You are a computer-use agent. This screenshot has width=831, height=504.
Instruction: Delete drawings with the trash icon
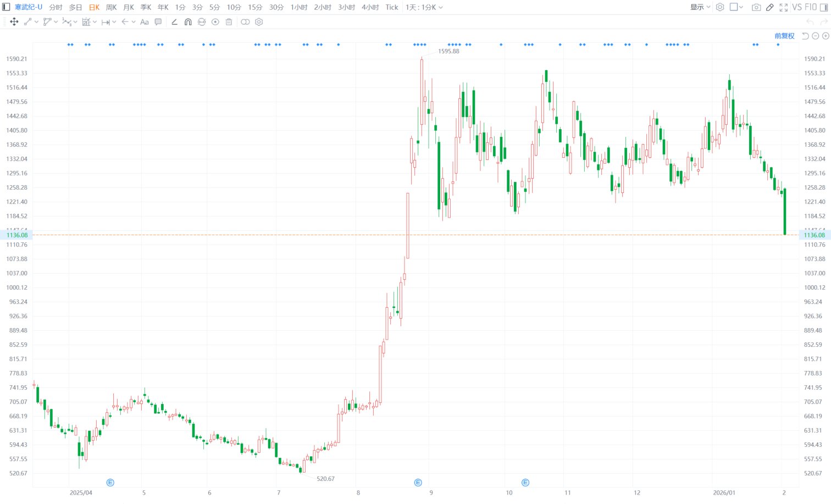click(229, 22)
